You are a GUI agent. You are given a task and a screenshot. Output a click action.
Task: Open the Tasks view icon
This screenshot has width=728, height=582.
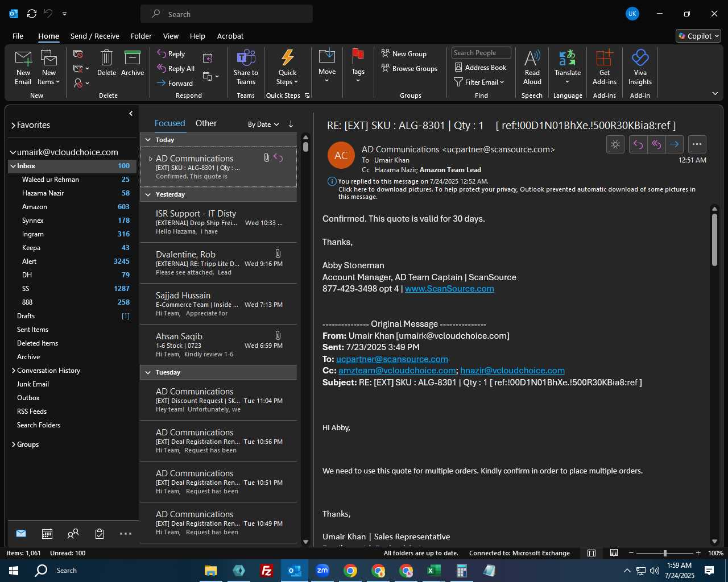click(x=100, y=534)
